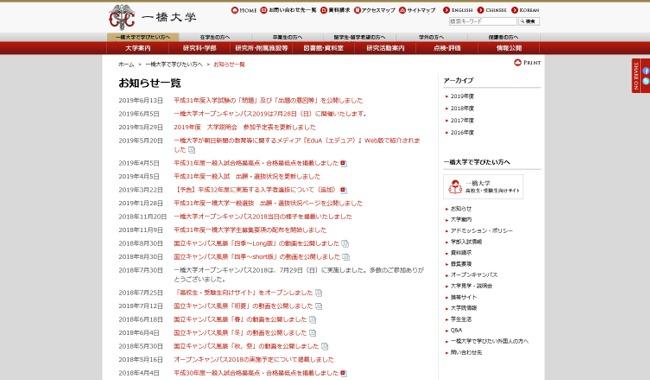Screen dimensions: 650x380
Task: Open 研究科・学部 in red menu bar
Action: tap(199, 48)
